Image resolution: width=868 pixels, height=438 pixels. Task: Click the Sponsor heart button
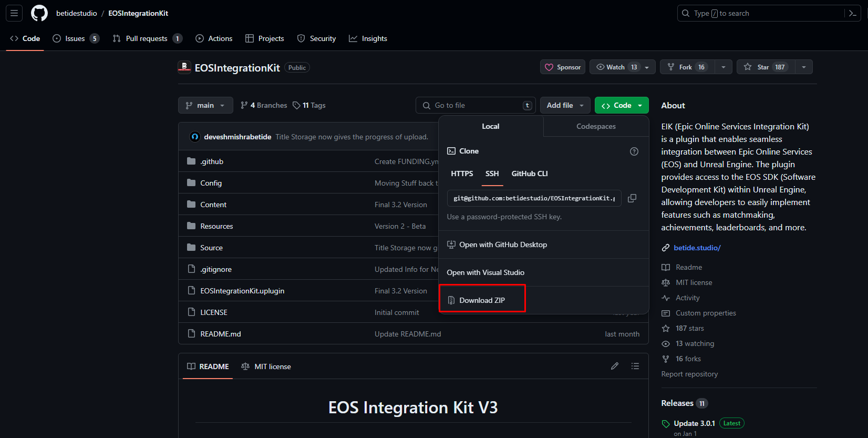point(562,67)
